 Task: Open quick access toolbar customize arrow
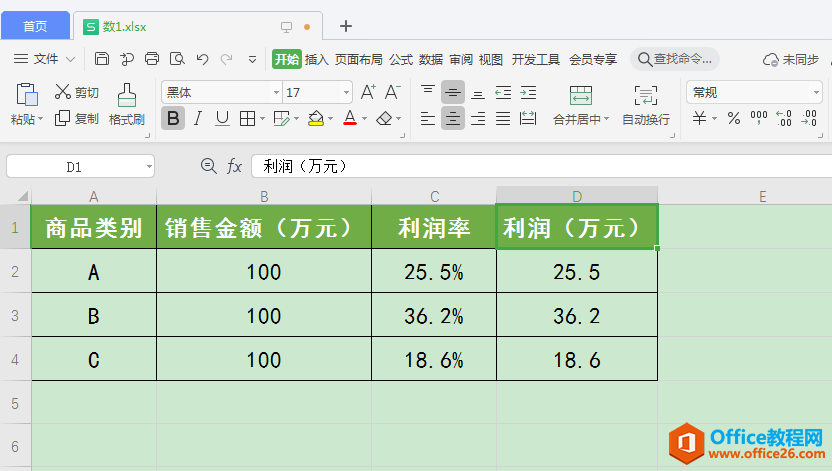coord(253,59)
